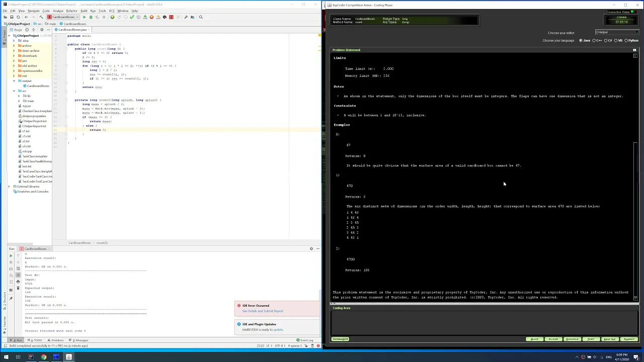Click the TopCoder Update VCS green checkmark icon in IntelliJ
644x362 pixels.
pos(132,17)
